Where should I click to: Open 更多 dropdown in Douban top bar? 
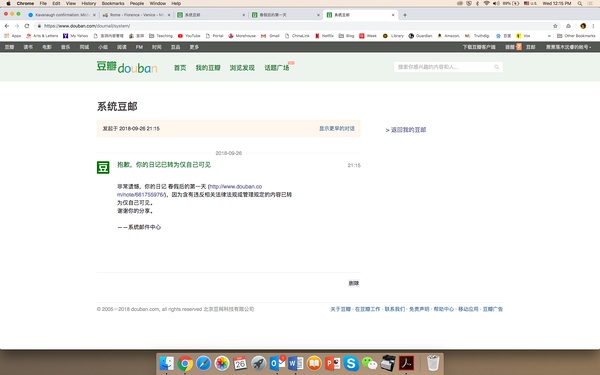[x=194, y=47]
